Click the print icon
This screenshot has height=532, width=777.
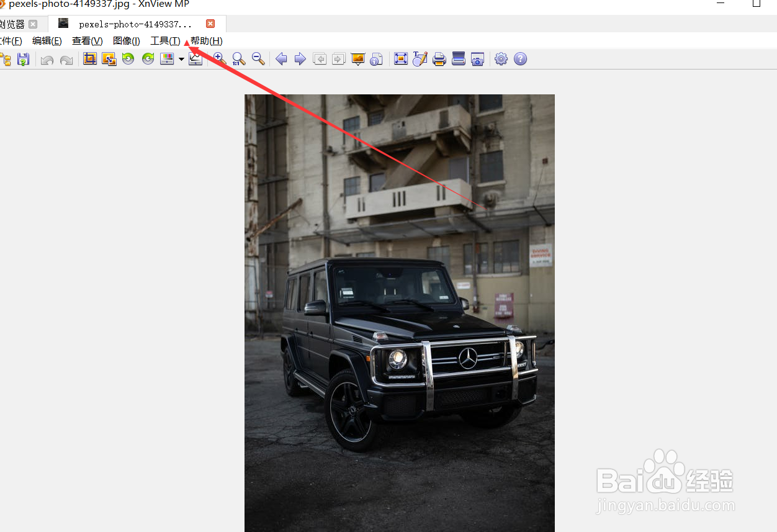tap(439, 59)
